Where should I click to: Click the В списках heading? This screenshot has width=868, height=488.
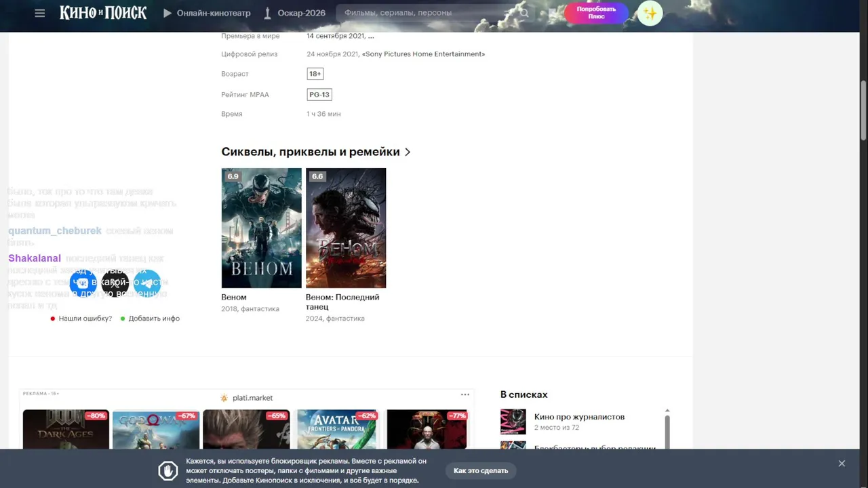pos(524,394)
